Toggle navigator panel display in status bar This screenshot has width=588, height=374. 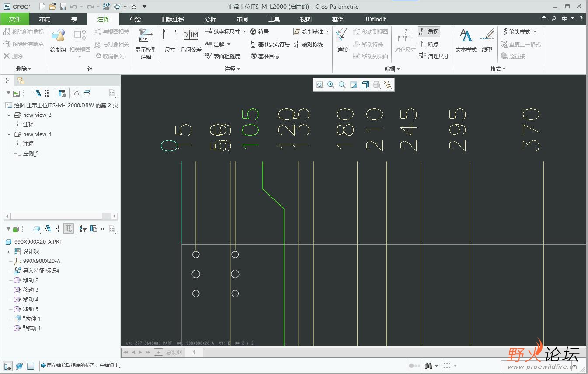pyautogui.click(x=8, y=366)
